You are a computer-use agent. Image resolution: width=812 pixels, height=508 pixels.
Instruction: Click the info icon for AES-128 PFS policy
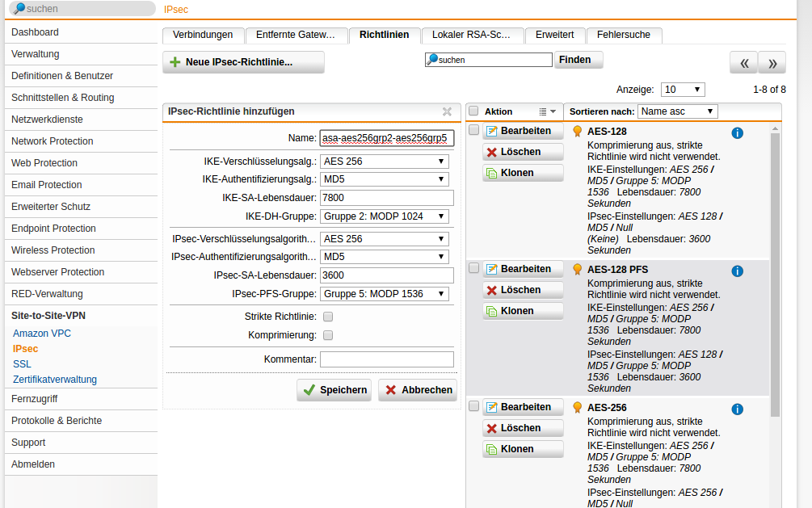(737, 271)
